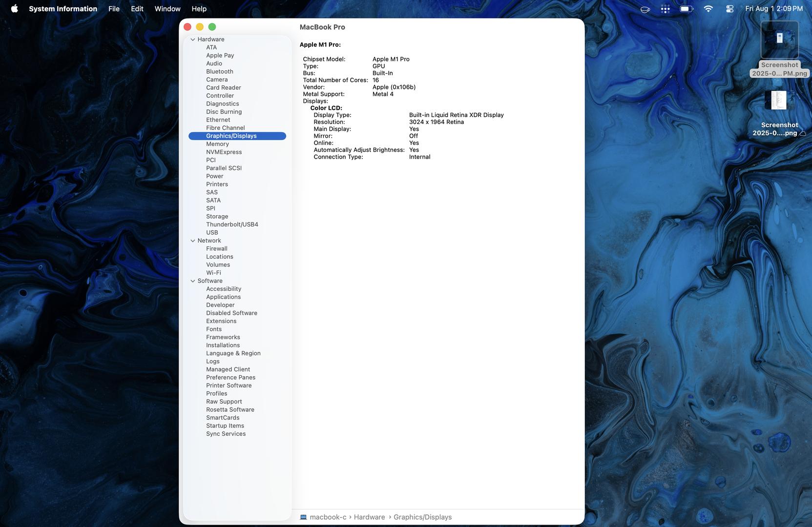Click the ring-shaped menu bar icon

[x=645, y=9]
